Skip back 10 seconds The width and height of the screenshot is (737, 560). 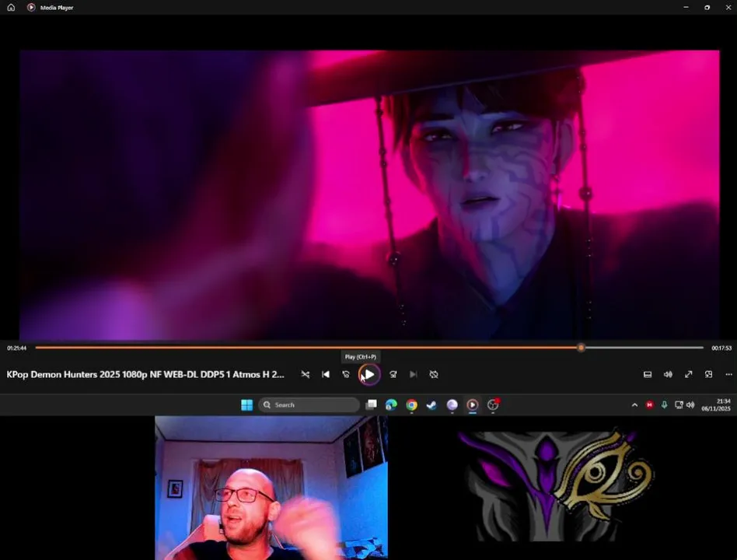tap(346, 375)
